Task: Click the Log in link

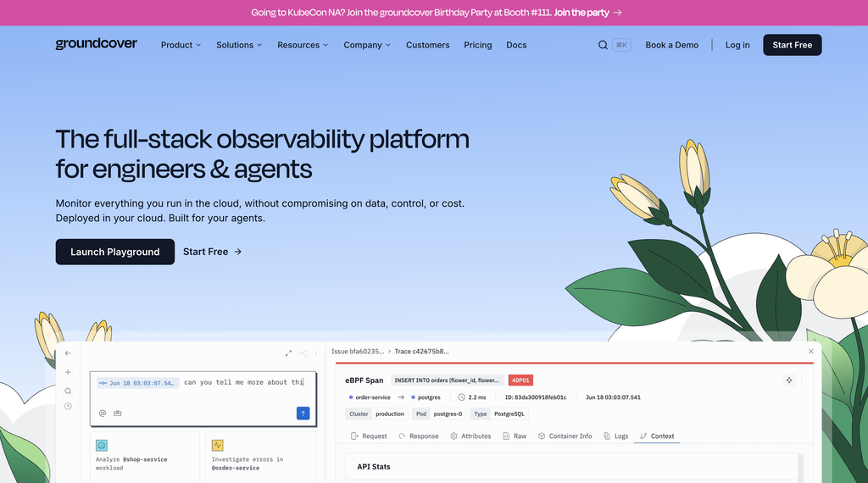Action: point(737,45)
